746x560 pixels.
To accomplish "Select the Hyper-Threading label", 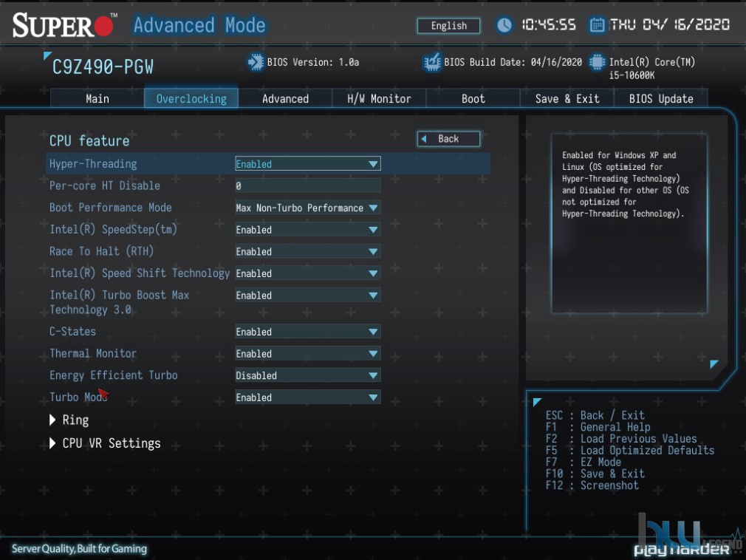I will pyautogui.click(x=93, y=164).
